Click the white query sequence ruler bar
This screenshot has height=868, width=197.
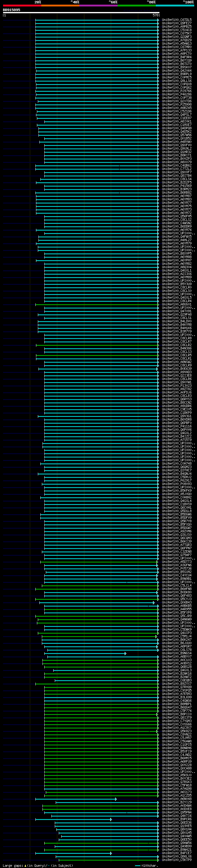tap(81, 12)
